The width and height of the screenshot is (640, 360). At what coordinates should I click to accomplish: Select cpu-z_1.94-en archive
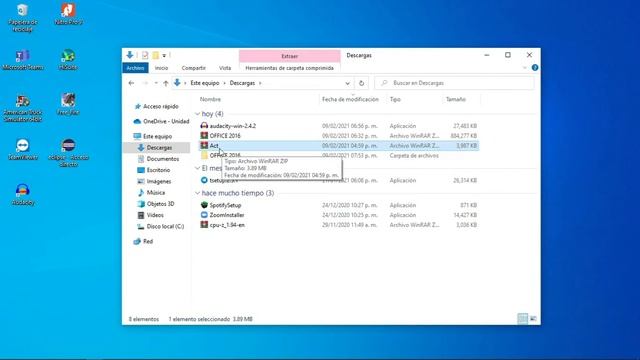[x=338, y=225]
